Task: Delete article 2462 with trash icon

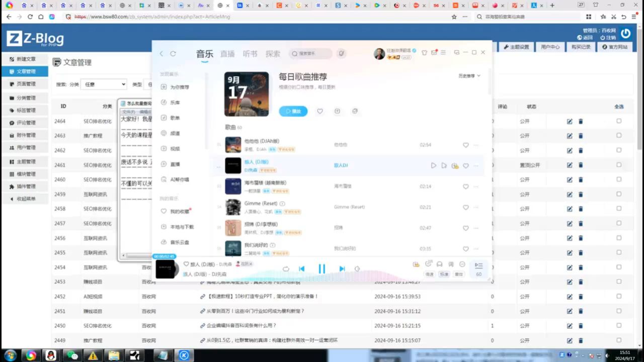Action: 581,150
